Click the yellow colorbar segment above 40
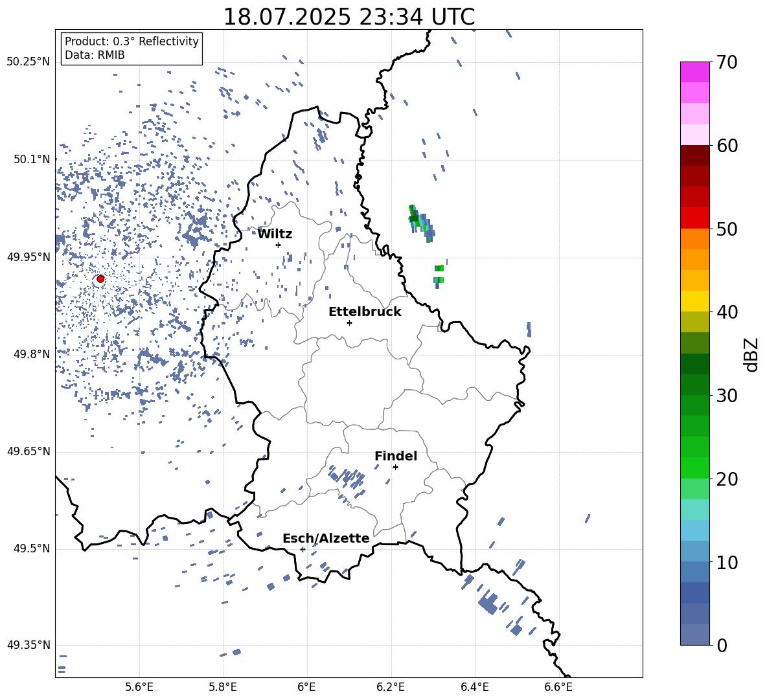767x700 pixels. click(x=694, y=301)
